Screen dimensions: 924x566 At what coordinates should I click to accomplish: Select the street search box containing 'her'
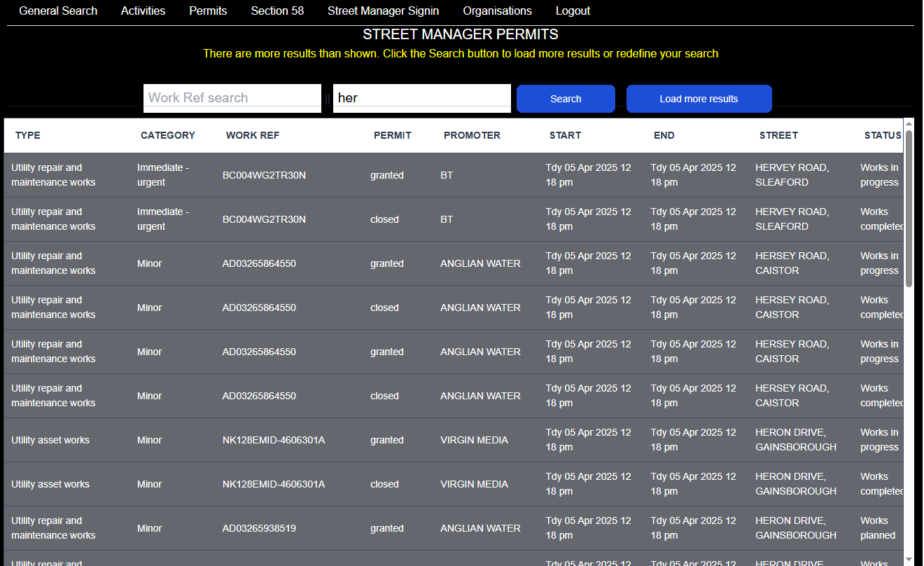(421, 98)
